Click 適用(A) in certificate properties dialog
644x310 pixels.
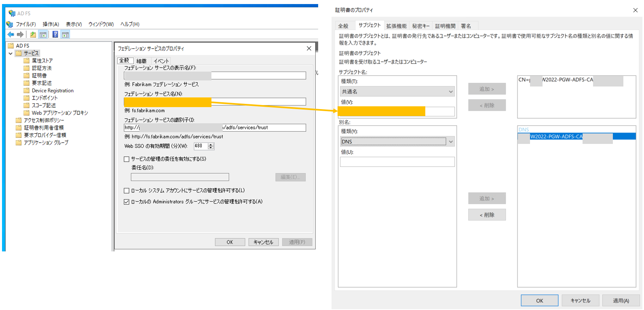(x=621, y=301)
